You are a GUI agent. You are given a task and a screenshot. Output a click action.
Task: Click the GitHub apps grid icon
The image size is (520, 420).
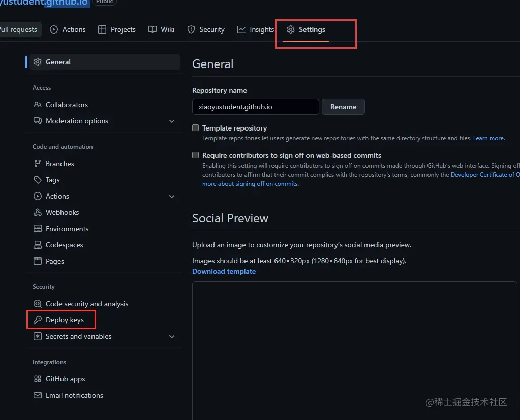(38, 379)
